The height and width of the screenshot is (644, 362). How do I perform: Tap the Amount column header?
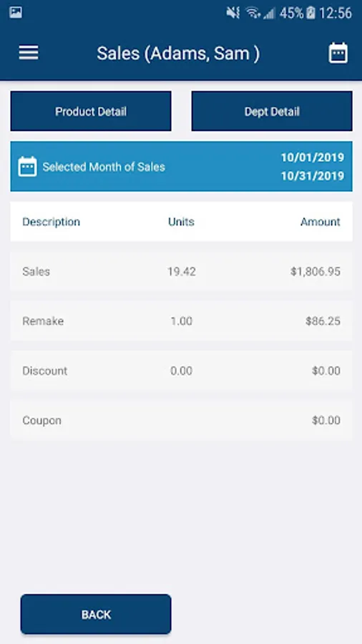point(320,222)
